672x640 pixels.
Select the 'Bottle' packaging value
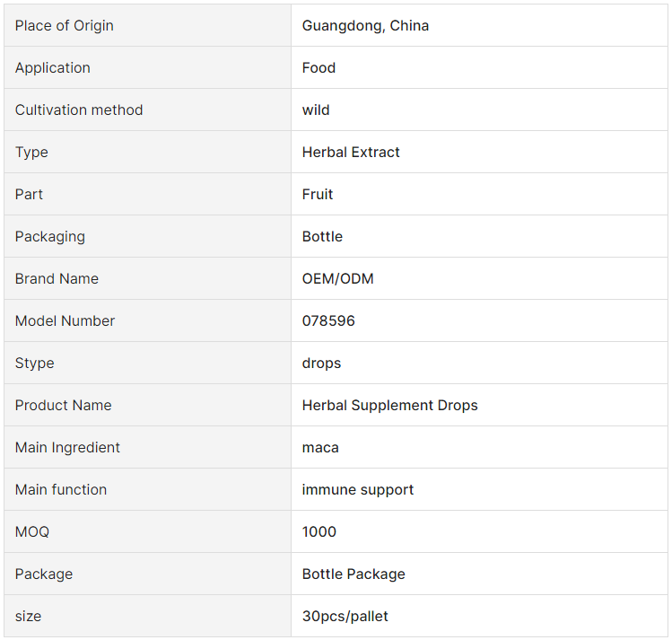322,237
